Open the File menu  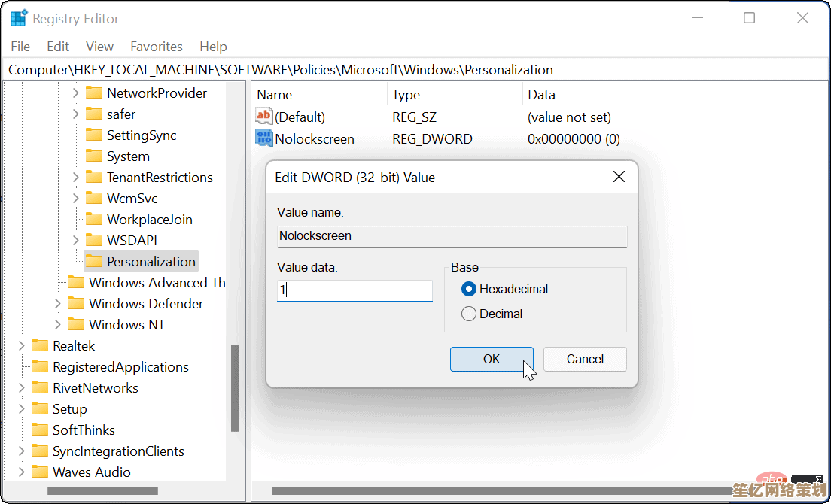click(x=20, y=47)
